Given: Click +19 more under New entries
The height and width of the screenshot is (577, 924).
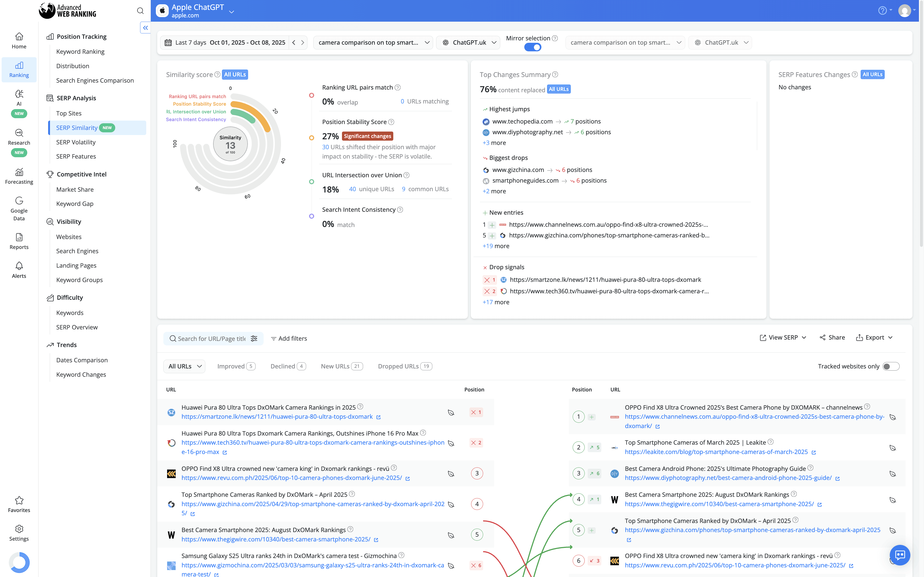Looking at the screenshot, I should 496,246.
